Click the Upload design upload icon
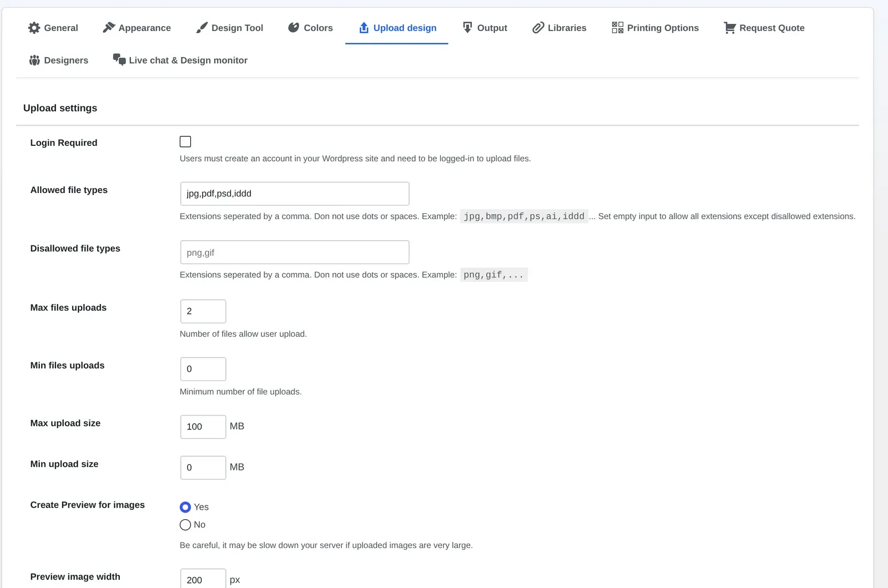This screenshot has height=588, width=888. pyautogui.click(x=364, y=28)
